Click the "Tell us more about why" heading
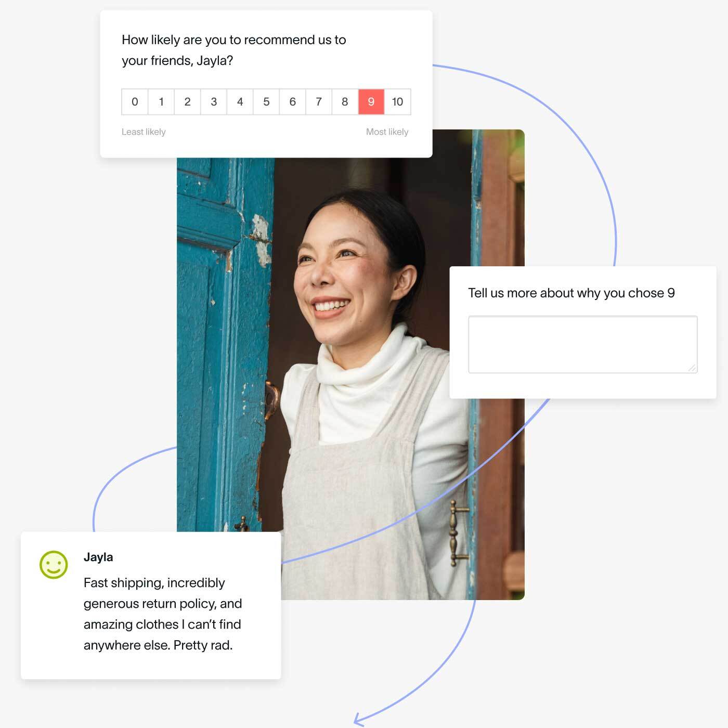Image resolution: width=728 pixels, height=728 pixels. coord(571,293)
